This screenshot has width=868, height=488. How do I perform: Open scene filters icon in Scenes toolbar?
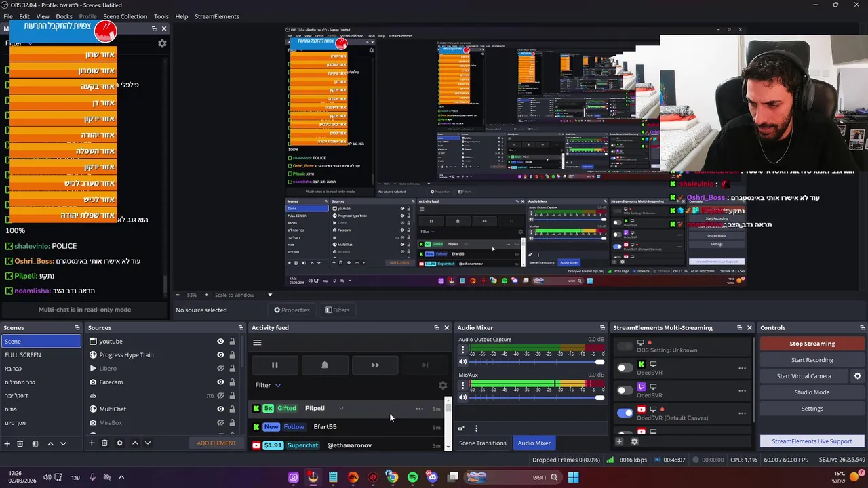click(x=35, y=443)
